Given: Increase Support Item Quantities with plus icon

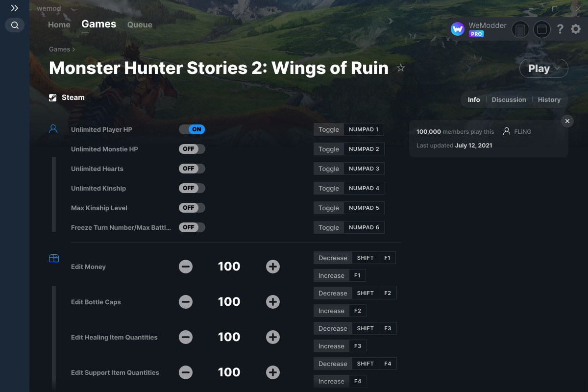Looking at the screenshot, I should click(x=273, y=372).
